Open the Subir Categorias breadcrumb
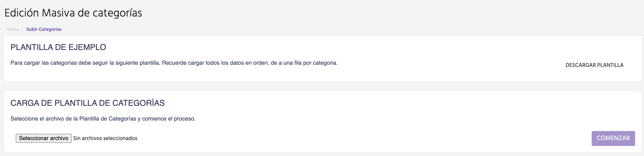 pos(44,29)
